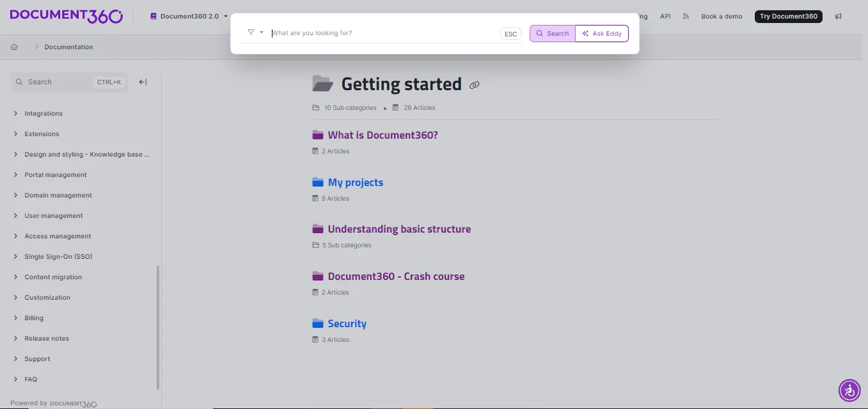The image size is (868, 409).
Task: Open the Customization category
Action: point(47,297)
